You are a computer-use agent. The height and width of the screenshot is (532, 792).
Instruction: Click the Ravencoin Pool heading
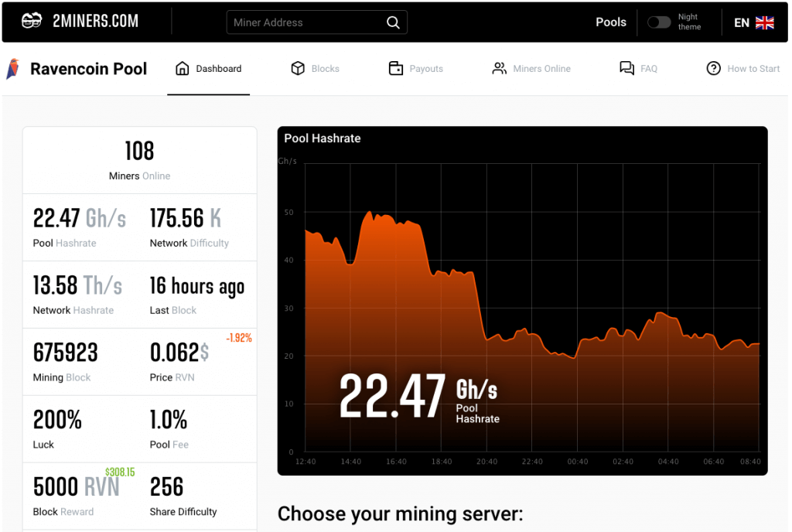pos(88,69)
